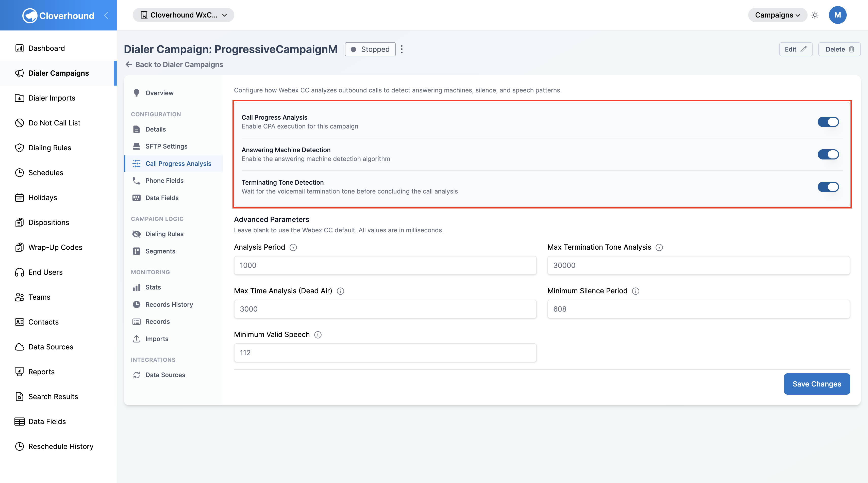The width and height of the screenshot is (868, 483).
Task: Toggle the Answering Machine Detection switch
Action: point(828,154)
